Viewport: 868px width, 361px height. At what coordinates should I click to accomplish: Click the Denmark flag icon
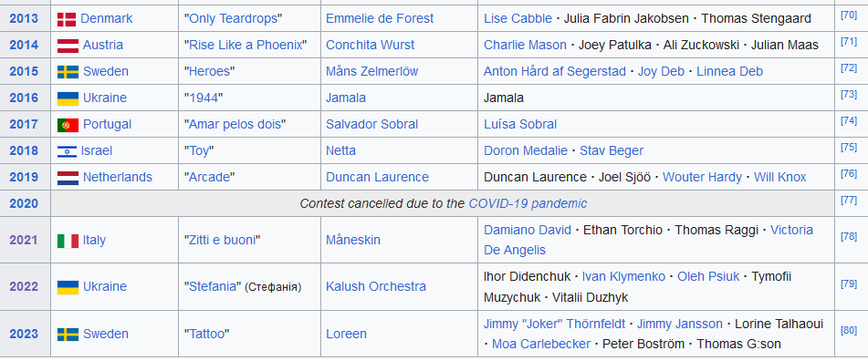point(67,19)
